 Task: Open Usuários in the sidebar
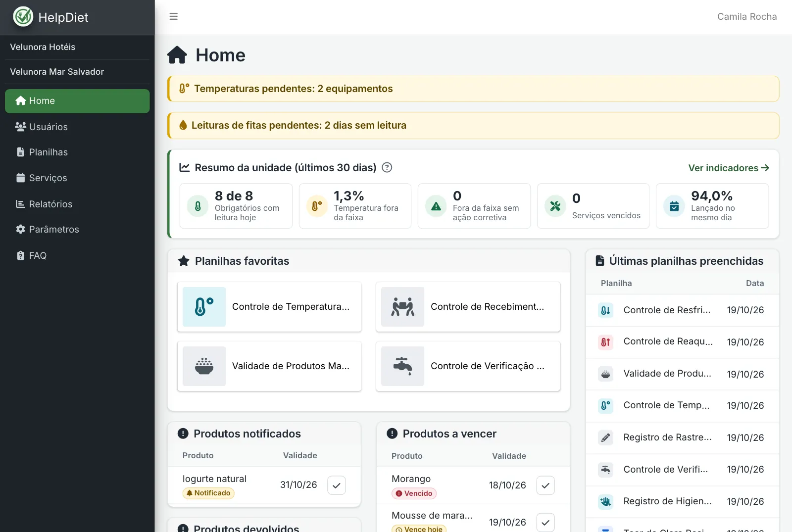[77, 127]
